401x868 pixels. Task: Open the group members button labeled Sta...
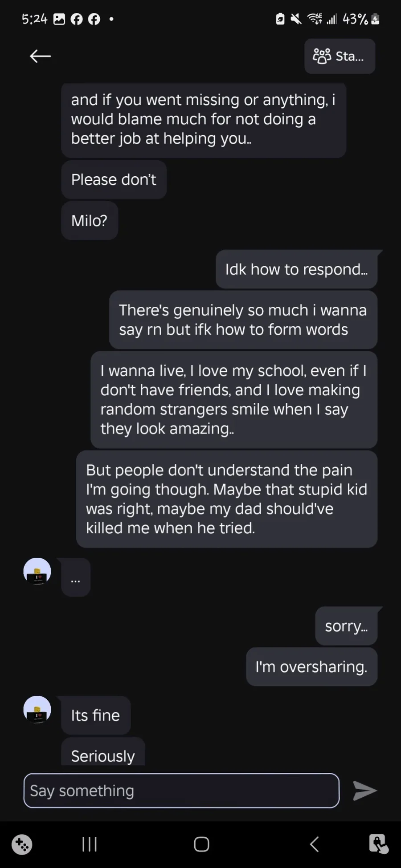[340, 56]
